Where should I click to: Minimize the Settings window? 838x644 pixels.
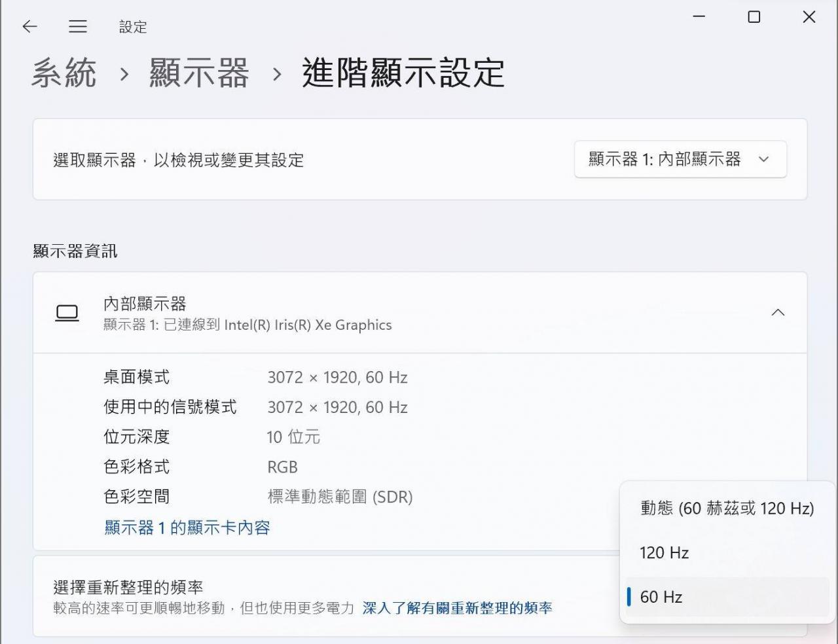tap(699, 17)
